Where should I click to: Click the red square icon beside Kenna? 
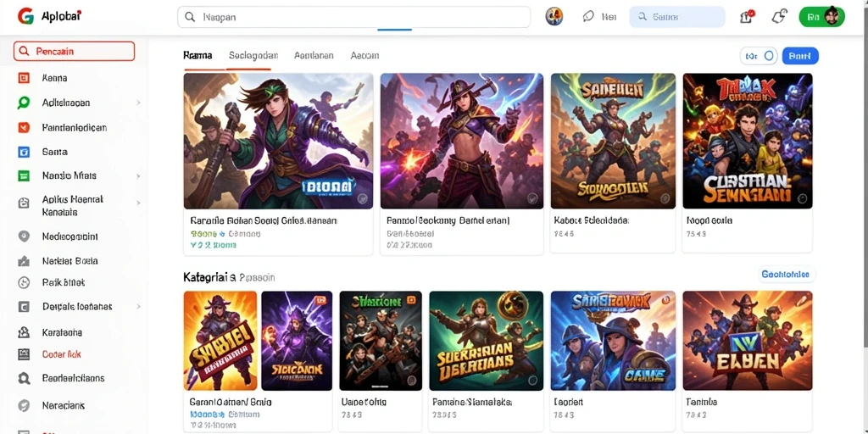24,78
